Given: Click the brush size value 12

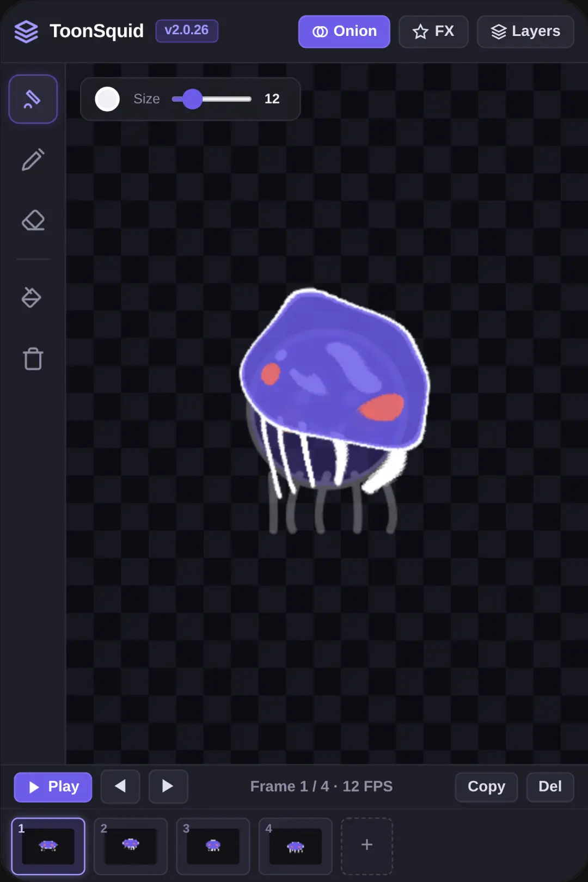Looking at the screenshot, I should pos(272,99).
